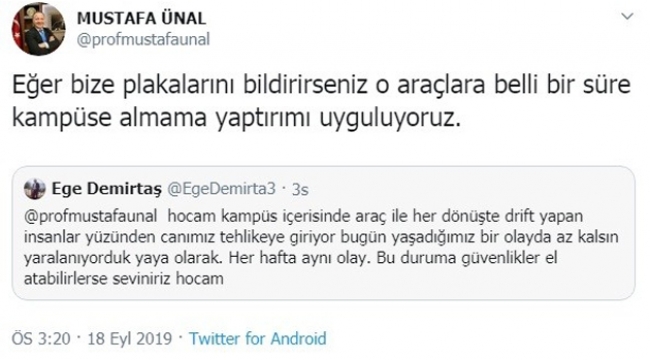Select the main tweet text starting 'Eğer bize'
Image resolution: width=650 pixels, height=360 pixels.
tap(321, 101)
